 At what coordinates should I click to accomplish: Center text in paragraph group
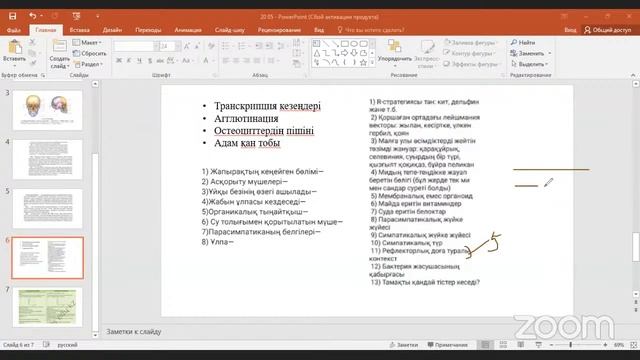(x=236, y=61)
